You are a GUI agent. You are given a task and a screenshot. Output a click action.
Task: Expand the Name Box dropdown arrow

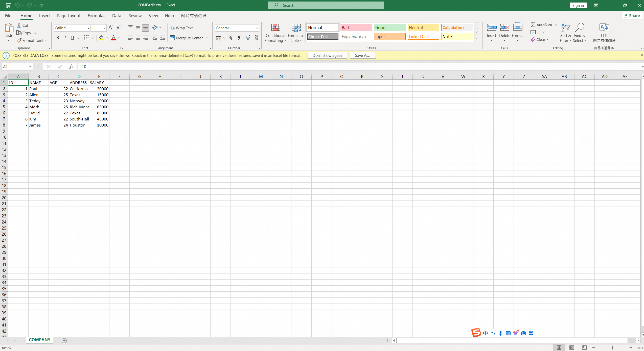coord(30,67)
